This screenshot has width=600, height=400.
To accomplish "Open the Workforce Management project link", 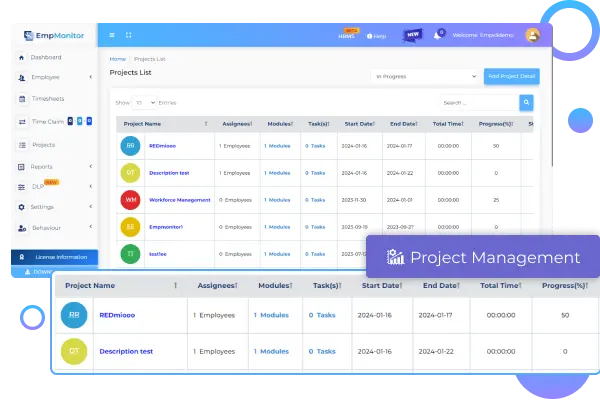I will [180, 200].
